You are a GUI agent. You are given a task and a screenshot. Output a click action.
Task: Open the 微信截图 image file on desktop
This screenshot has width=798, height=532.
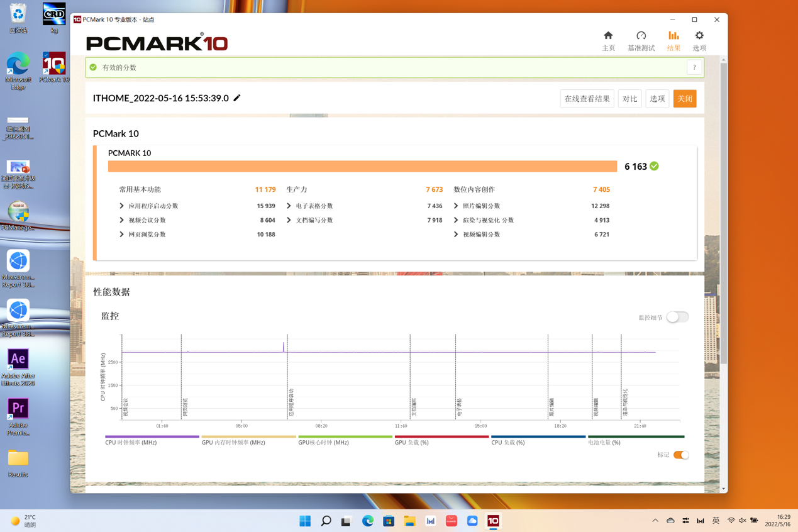pyautogui.click(x=18, y=128)
